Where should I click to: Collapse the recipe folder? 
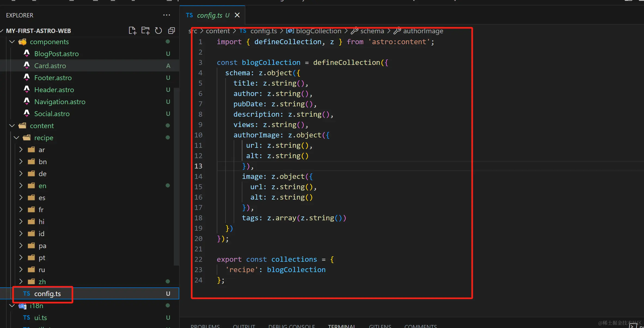(16, 138)
